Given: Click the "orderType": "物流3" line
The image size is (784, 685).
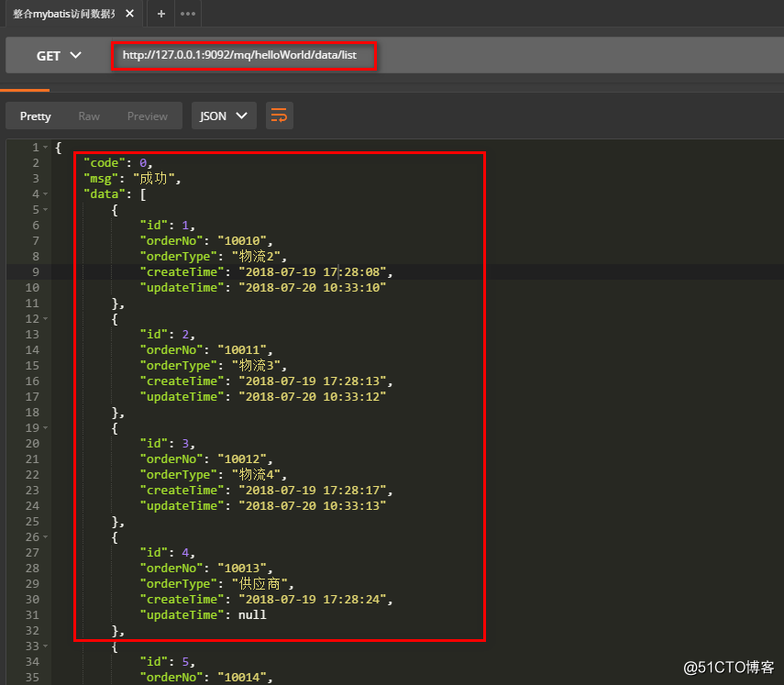Looking at the screenshot, I should (x=214, y=366).
